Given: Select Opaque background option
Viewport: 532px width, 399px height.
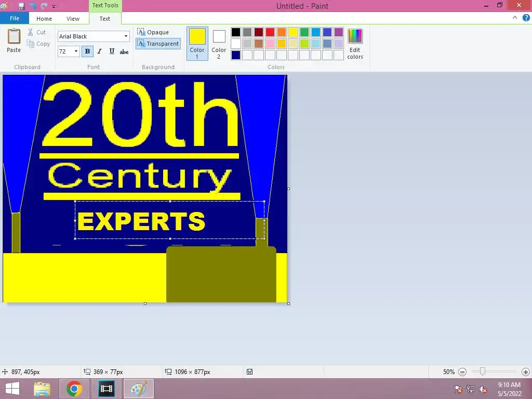Looking at the screenshot, I should tap(153, 32).
